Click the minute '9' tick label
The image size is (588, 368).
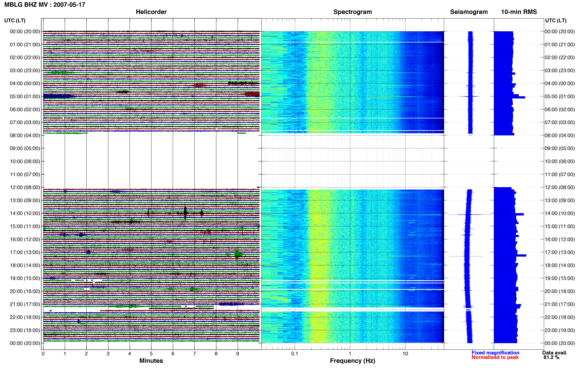[237, 354]
